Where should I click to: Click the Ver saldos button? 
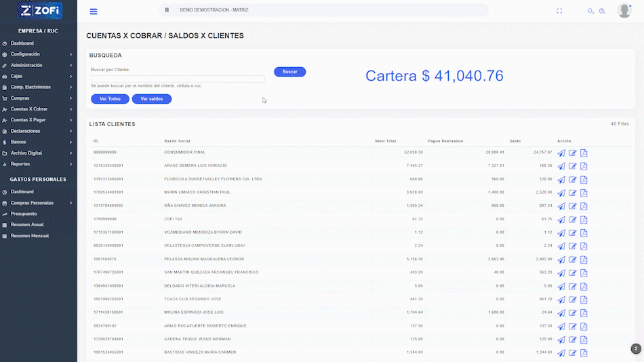[x=152, y=99]
